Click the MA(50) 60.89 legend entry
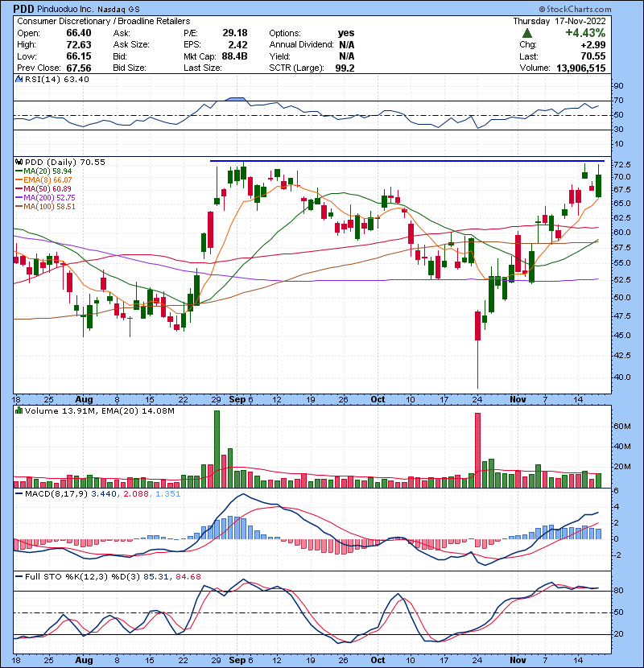Image resolution: width=644 pixels, height=668 pixels. click(47, 188)
